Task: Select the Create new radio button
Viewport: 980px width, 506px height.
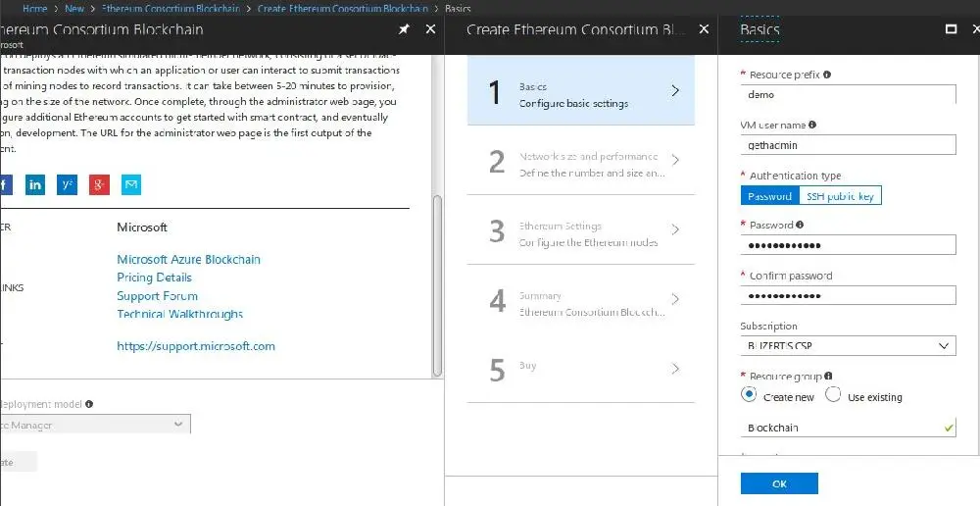Action: (x=750, y=395)
